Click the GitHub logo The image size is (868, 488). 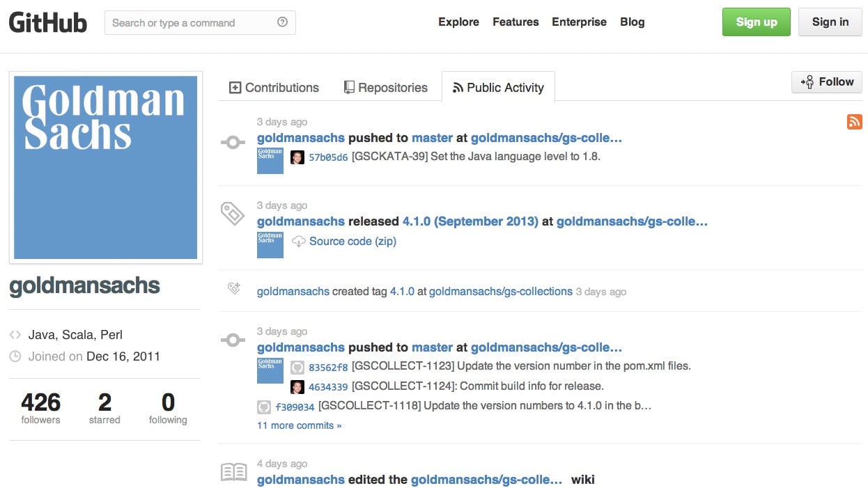(x=48, y=22)
